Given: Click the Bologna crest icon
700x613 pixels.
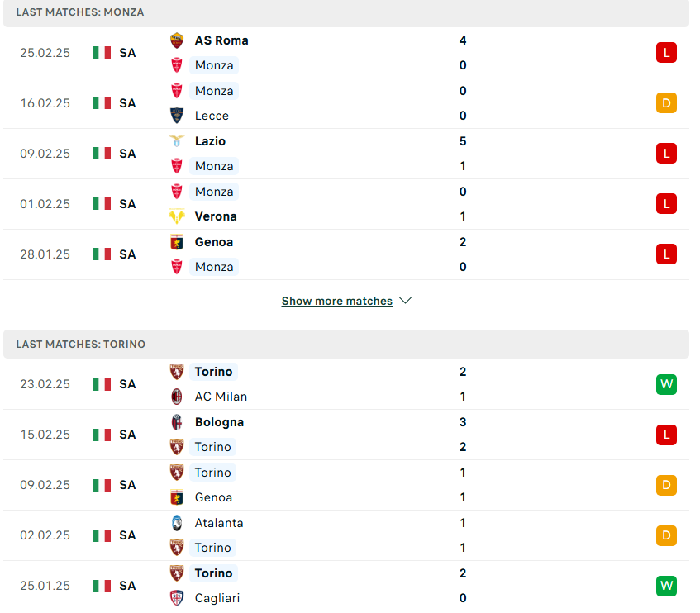Looking at the screenshot, I should pos(177,422).
